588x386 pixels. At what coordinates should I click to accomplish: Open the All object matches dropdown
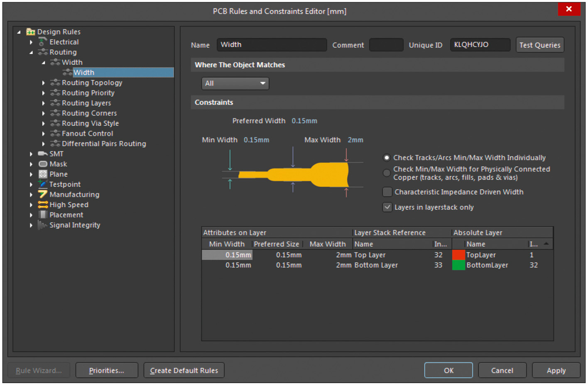click(235, 83)
